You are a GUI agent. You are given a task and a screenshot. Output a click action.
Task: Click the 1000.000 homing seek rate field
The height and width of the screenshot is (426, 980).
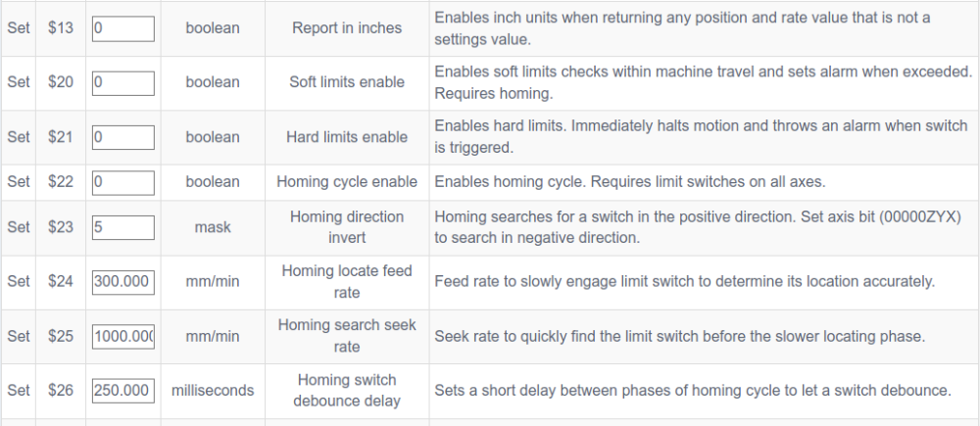pos(123,336)
